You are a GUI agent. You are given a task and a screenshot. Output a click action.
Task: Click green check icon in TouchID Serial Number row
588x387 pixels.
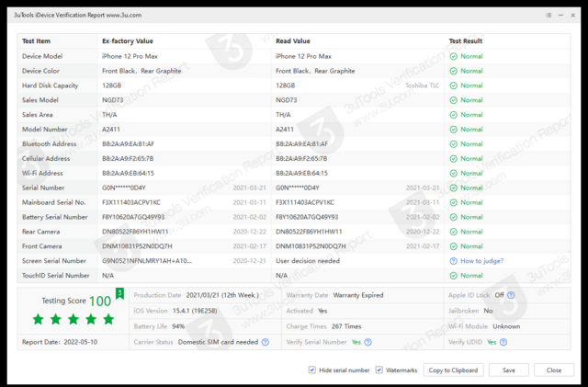453,276
